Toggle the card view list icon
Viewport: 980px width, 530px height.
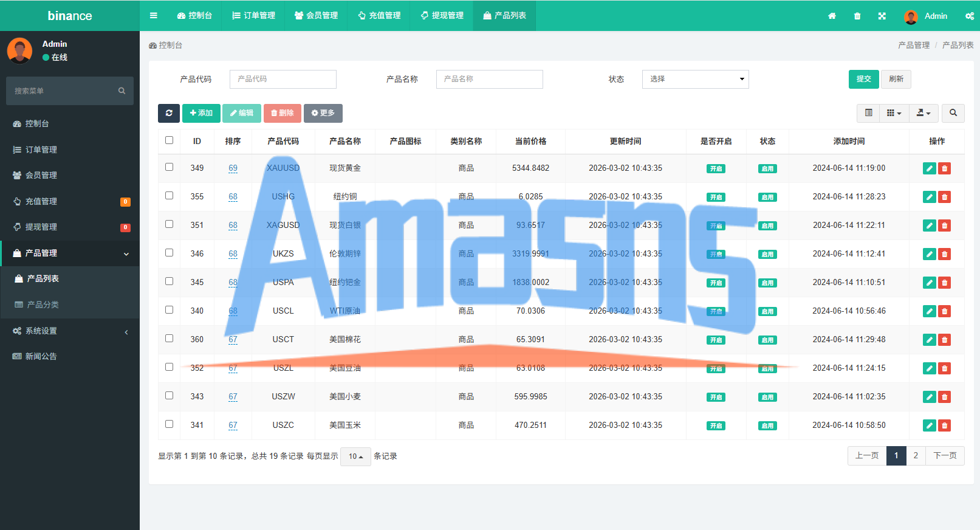coord(869,113)
